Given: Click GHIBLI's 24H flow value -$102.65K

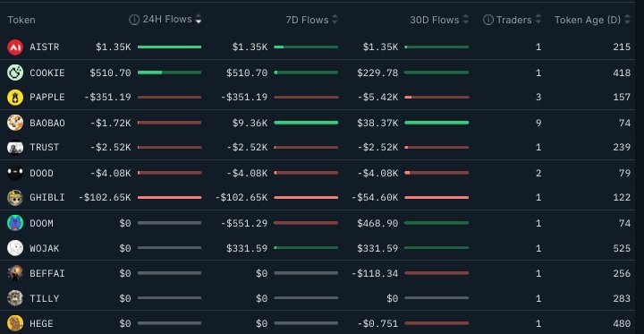Looking at the screenshot, I should pos(105,197).
